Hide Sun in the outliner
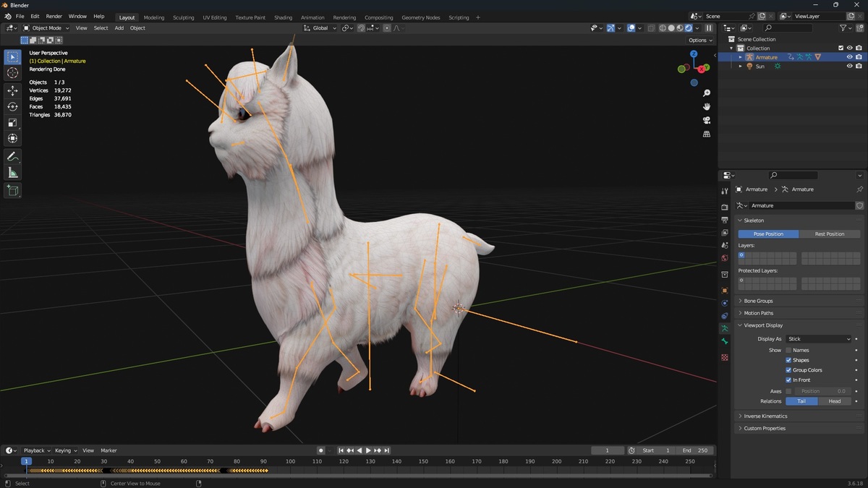868x488 pixels. pyautogui.click(x=850, y=66)
